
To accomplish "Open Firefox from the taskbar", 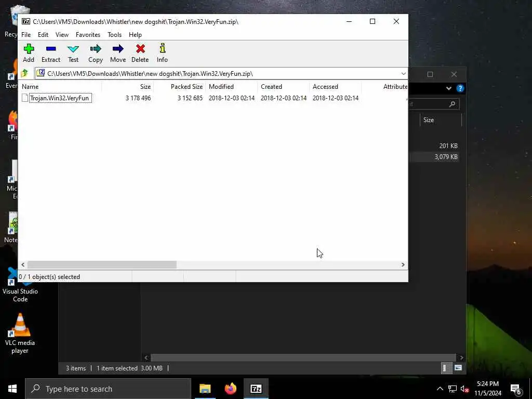I will click(x=230, y=389).
